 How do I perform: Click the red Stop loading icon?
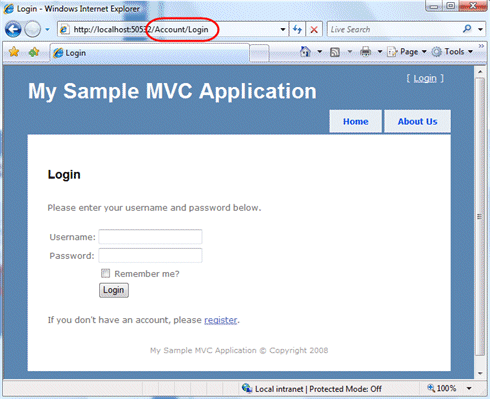314,30
